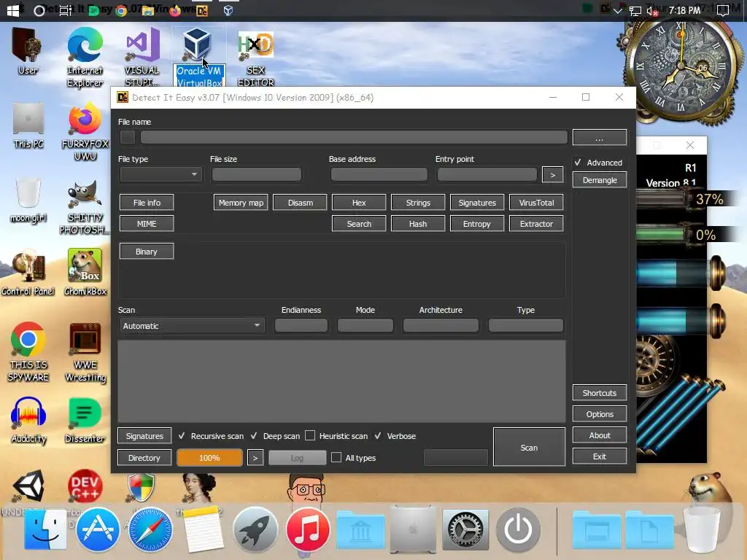Image resolution: width=747 pixels, height=560 pixels.
Task: Open Launchpad rocket icon in dock
Action: click(255, 529)
